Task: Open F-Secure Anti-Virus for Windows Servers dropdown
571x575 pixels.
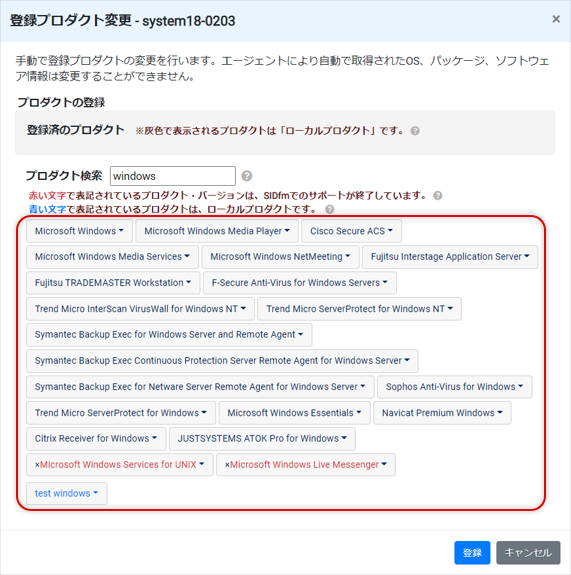Action: 300,283
